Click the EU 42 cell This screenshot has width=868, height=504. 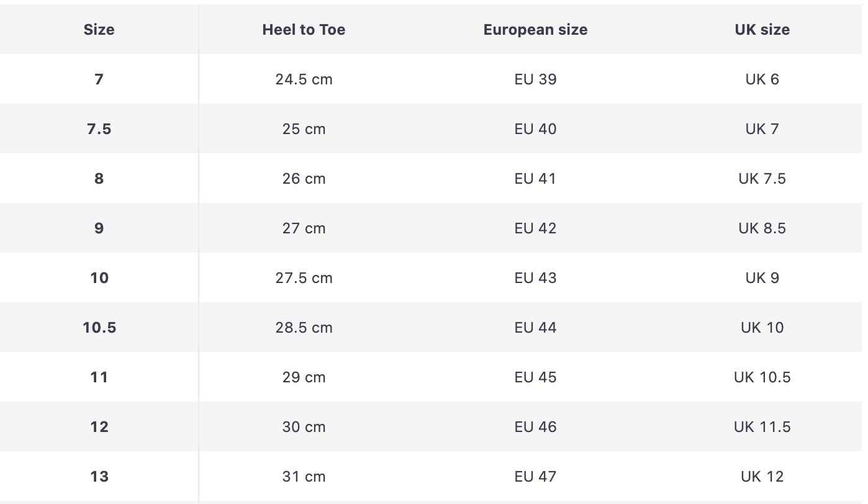[x=535, y=228]
